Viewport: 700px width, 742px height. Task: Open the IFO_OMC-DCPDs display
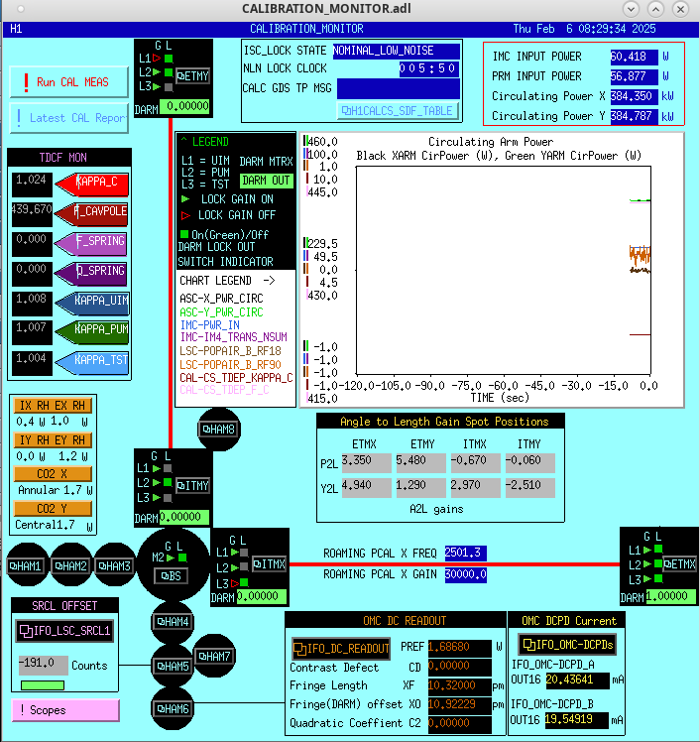click(567, 644)
